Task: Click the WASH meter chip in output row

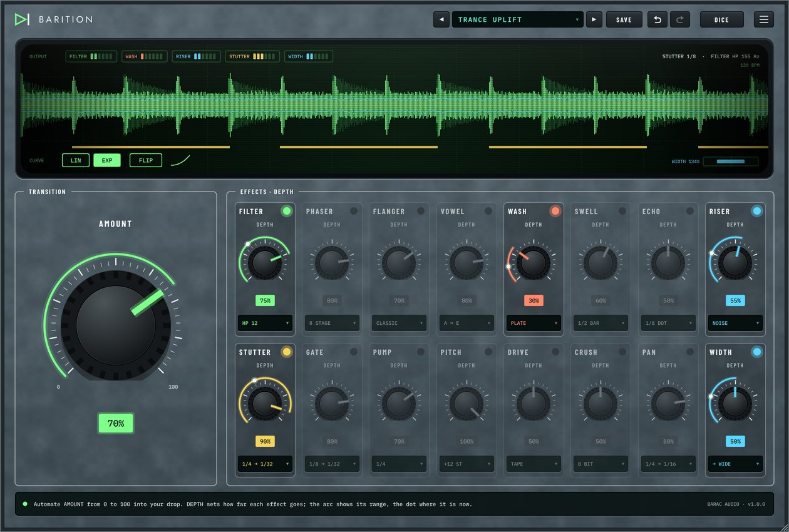Action: tap(144, 56)
